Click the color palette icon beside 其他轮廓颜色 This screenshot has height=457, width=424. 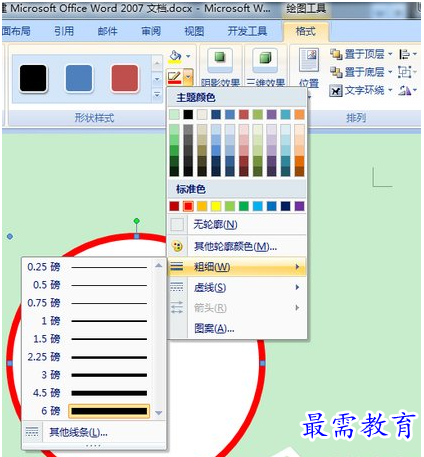(x=177, y=246)
